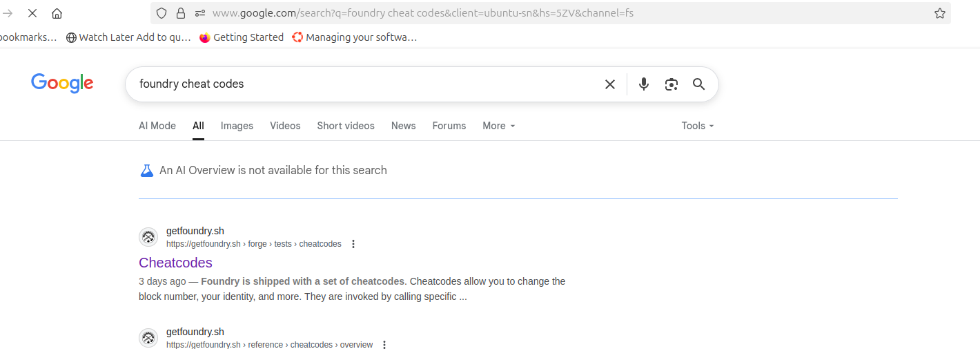
Task: Go to the browser home page
Action: point(57,13)
